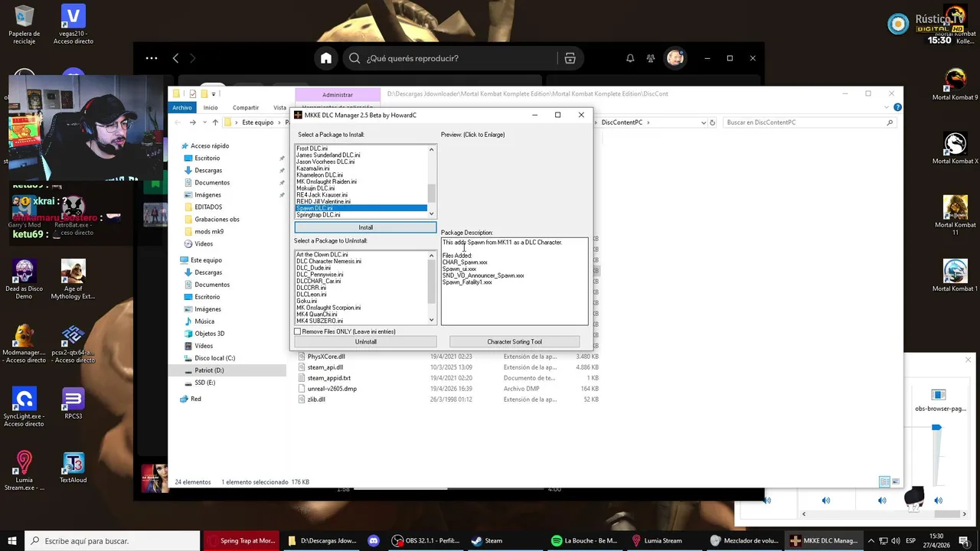Click Explorer help question mark icon

click(x=898, y=108)
